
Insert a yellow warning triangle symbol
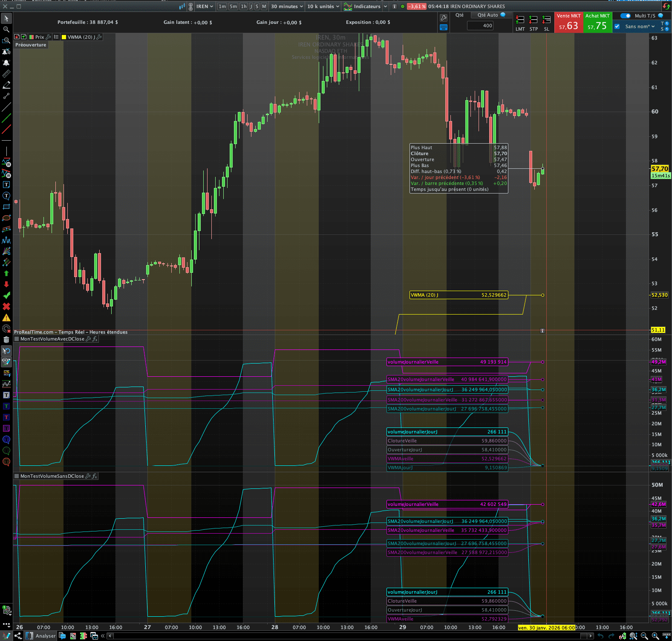pyautogui.click(x=6, y=318)
